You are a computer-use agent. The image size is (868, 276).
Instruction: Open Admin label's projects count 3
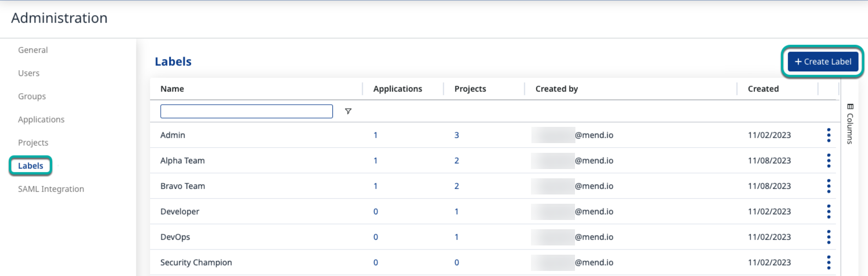click(x=456, y=135)
